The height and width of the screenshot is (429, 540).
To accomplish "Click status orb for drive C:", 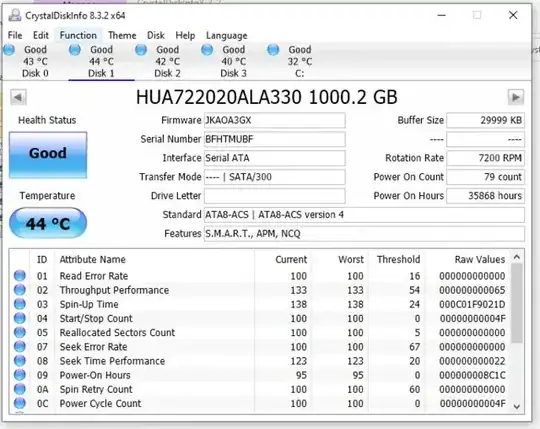I will pos(273,50).
